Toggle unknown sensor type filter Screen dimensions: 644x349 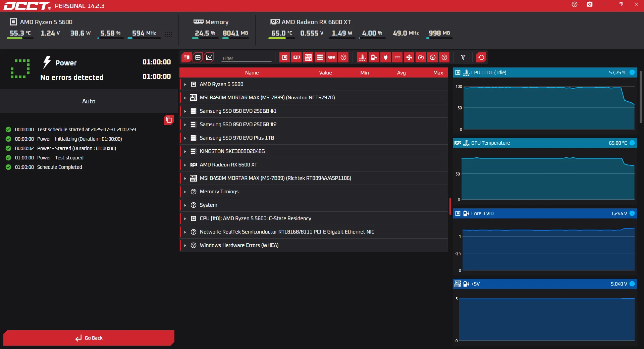[x=444, y=57]
